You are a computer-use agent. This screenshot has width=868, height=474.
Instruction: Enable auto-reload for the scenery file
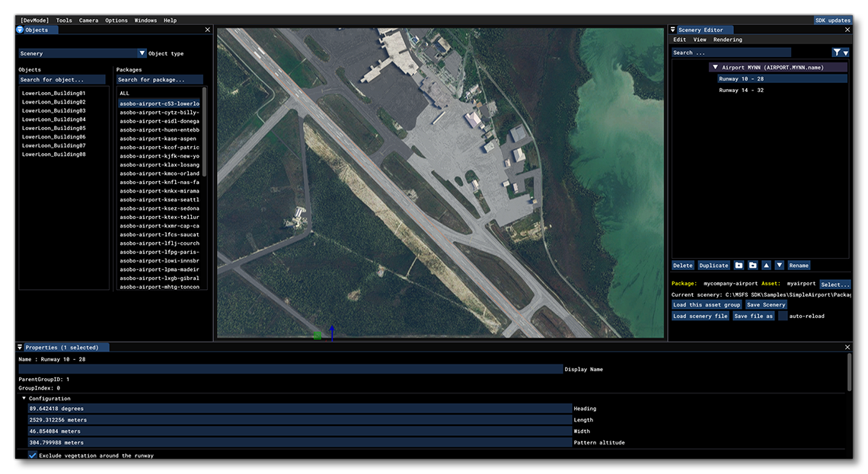tap(781, 315)
